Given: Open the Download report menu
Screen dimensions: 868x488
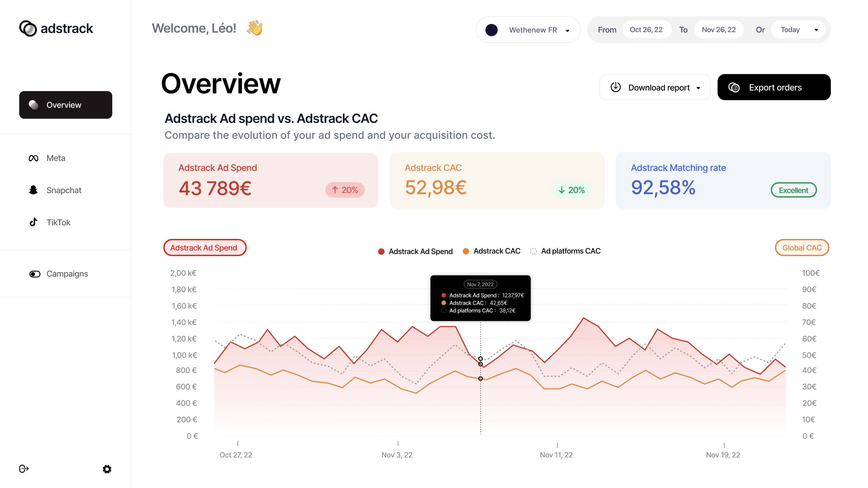Looking at the screenshot, I should tap(655, 87).
